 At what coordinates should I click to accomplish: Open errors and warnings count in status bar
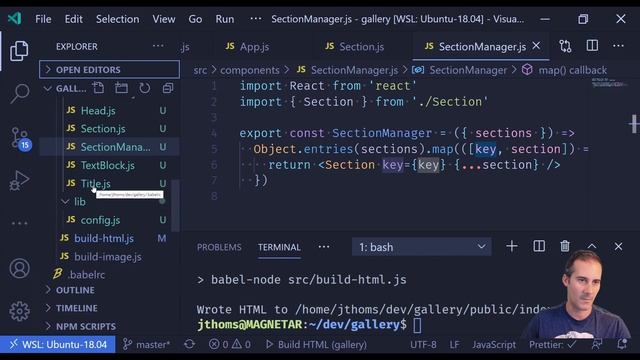click(230, 344)
